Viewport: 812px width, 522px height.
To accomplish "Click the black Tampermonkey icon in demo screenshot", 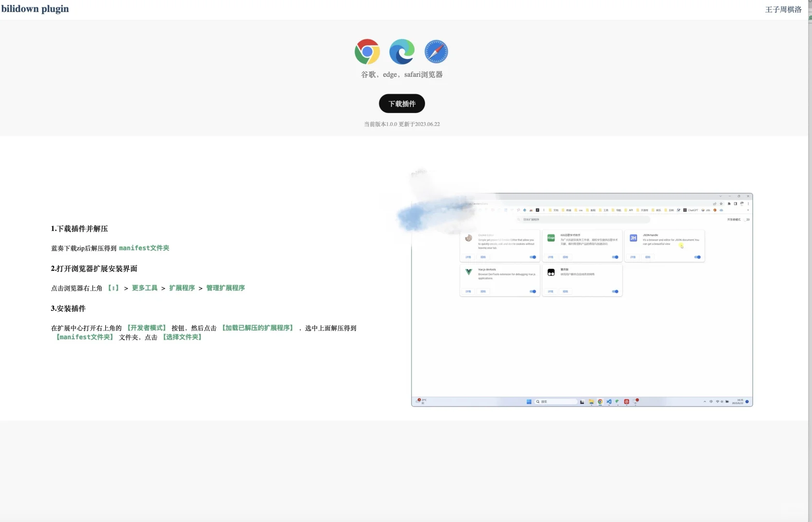I will click(551, 273).
